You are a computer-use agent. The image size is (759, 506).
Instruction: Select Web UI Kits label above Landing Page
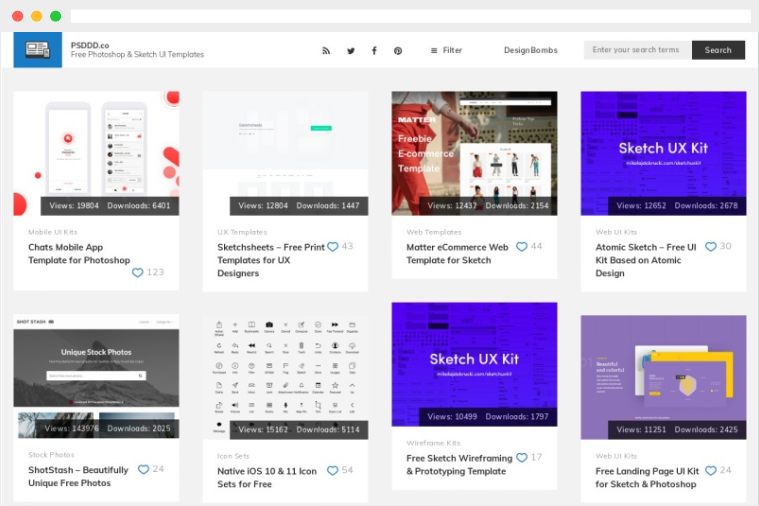pyautogui.click(x=616, y=456)
